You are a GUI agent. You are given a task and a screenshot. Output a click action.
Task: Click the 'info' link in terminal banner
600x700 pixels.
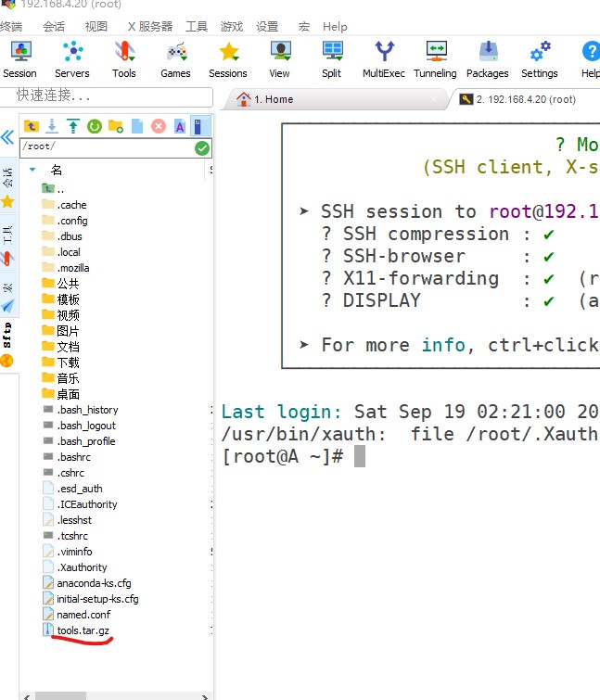pyautogui.click(x=443, y=345)
